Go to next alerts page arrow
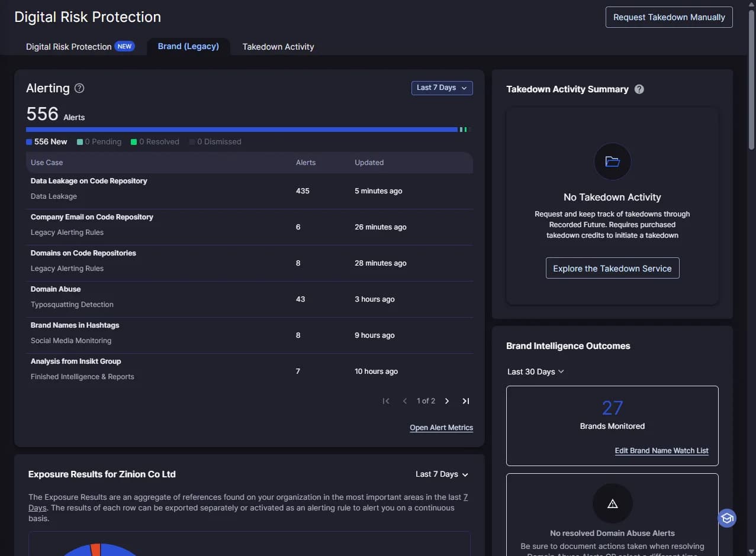This screenshot has width=756, height=556. tap(447, 401)
